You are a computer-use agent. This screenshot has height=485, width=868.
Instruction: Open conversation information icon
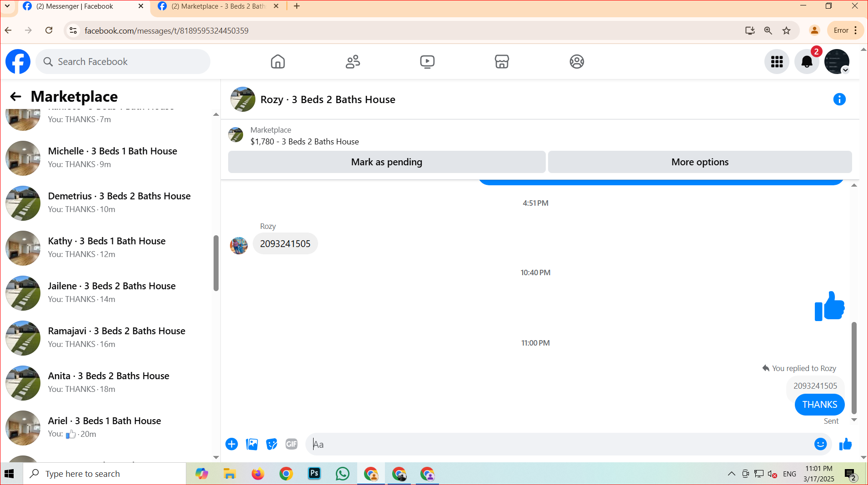(x=839, y=99)
